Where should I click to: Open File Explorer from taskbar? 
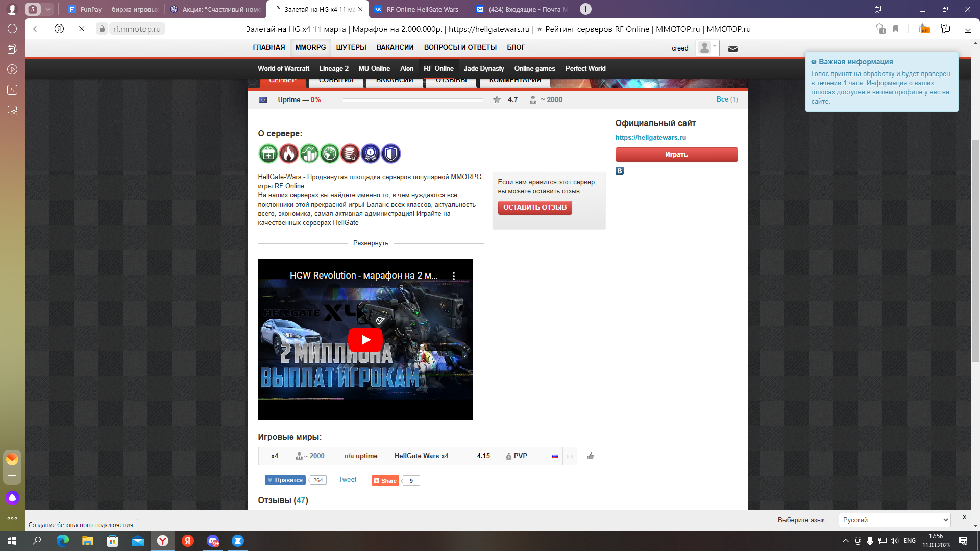coord(88,541)
